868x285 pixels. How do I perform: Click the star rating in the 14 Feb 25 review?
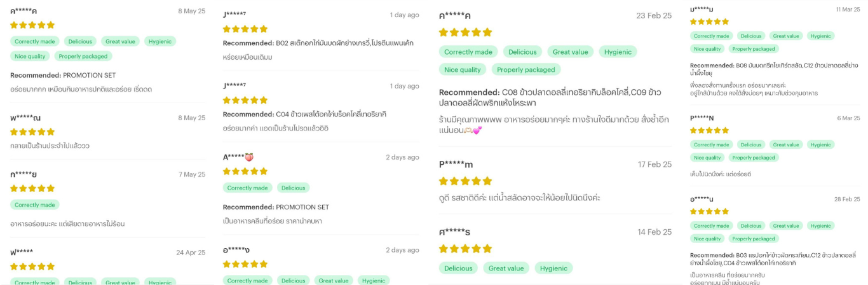tap(465, 249)
